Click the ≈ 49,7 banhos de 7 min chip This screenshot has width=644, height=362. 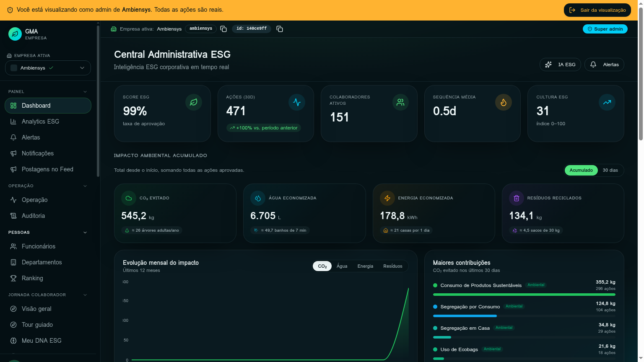[280, 230]
